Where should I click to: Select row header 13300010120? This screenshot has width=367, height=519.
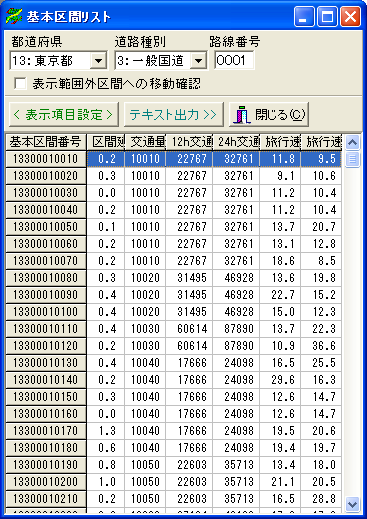[46, 346]
